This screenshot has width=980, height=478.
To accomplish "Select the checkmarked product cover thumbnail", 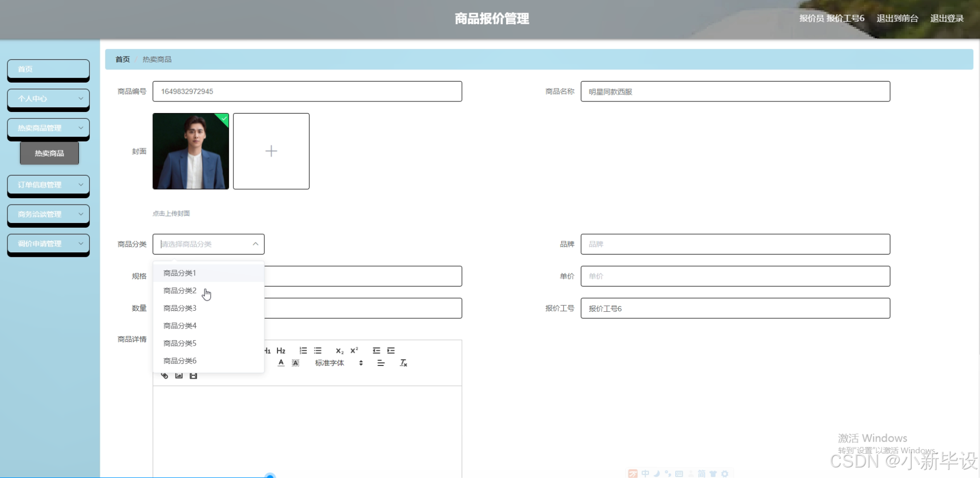I will click(x=190, y=151).
